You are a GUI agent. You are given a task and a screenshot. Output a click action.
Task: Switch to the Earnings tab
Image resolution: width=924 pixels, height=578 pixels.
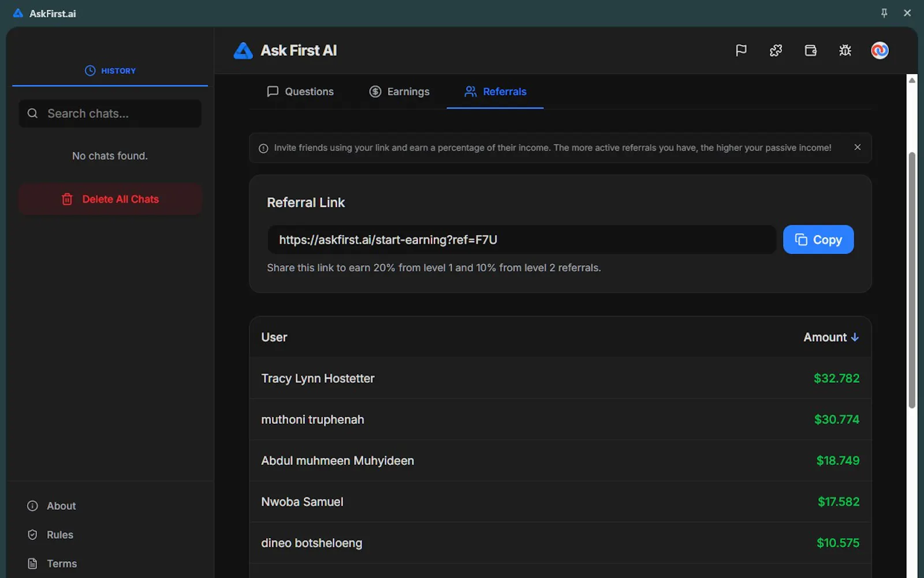click(x=400, y=91)
